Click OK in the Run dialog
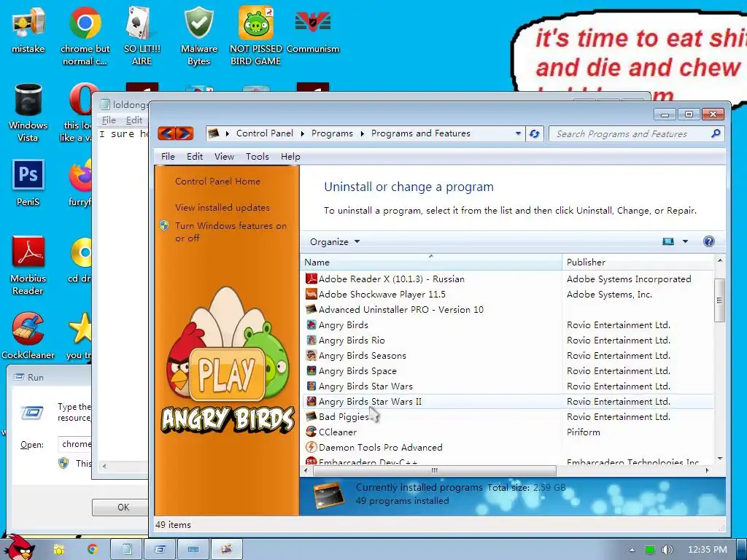 tap(123, 507)
